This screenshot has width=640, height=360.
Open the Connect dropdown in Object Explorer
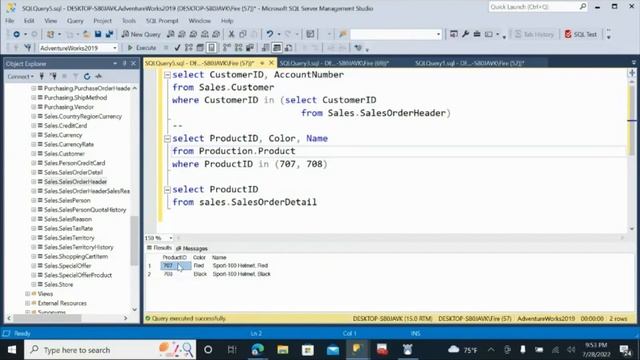point(20,76)
